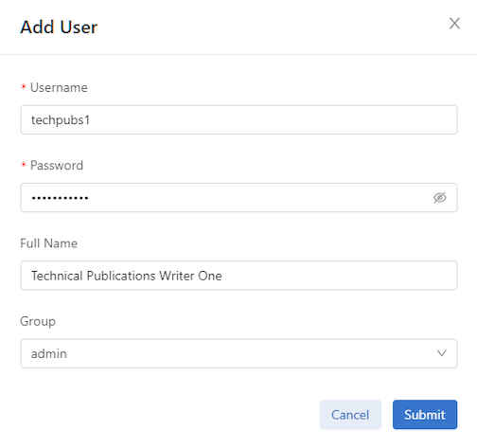Select the admin value in Group

click(49, 353)
